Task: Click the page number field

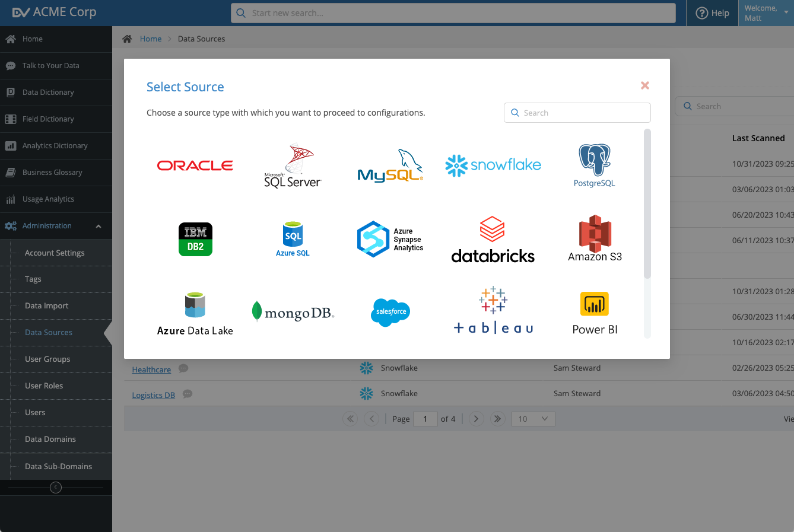Action: click(425, 419)
